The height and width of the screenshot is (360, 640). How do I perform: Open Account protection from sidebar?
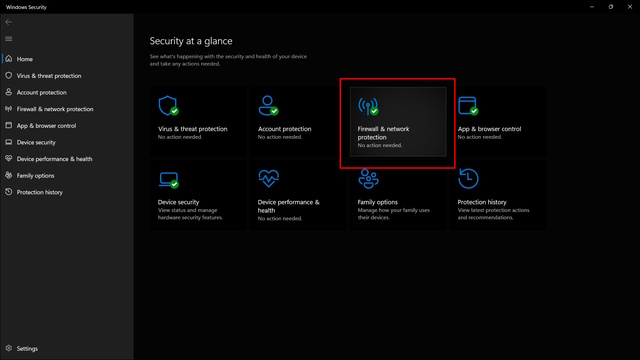click(42, 93)
